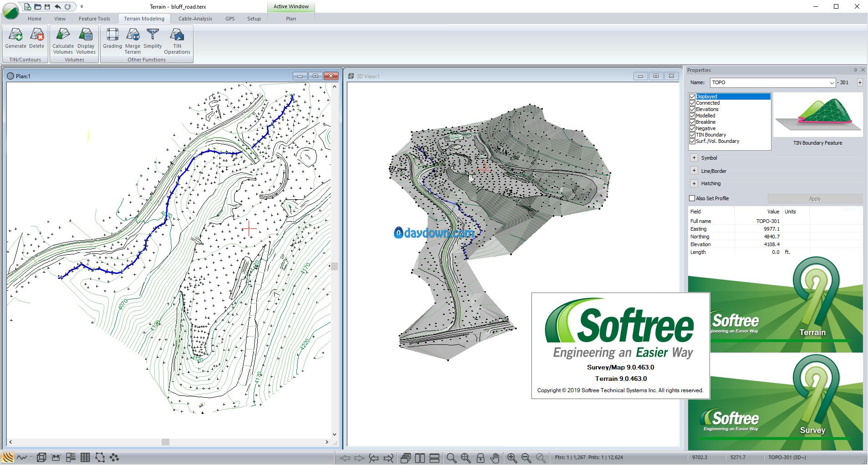Open the quick access toolbar customize arrow
This screenshot has width=868, height=465.
tap(82, 6)
